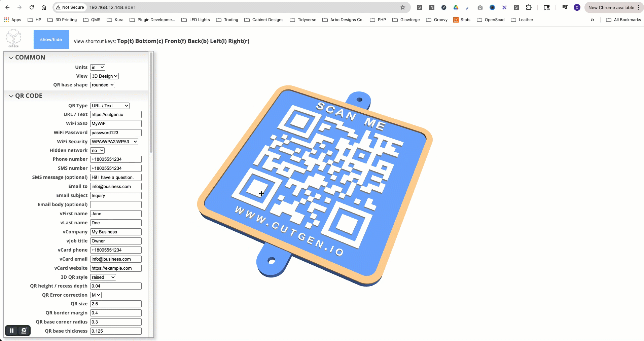Image resolution: width=644 pixels, height=341 pixels.
Task: Click the camera screenshot extension icon
Action: pos(480,7)
